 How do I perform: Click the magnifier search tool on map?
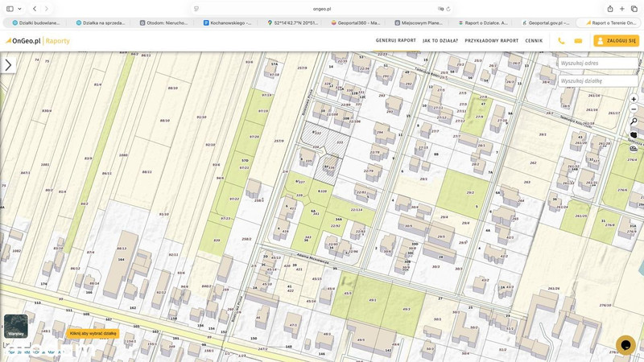point(634,121)
